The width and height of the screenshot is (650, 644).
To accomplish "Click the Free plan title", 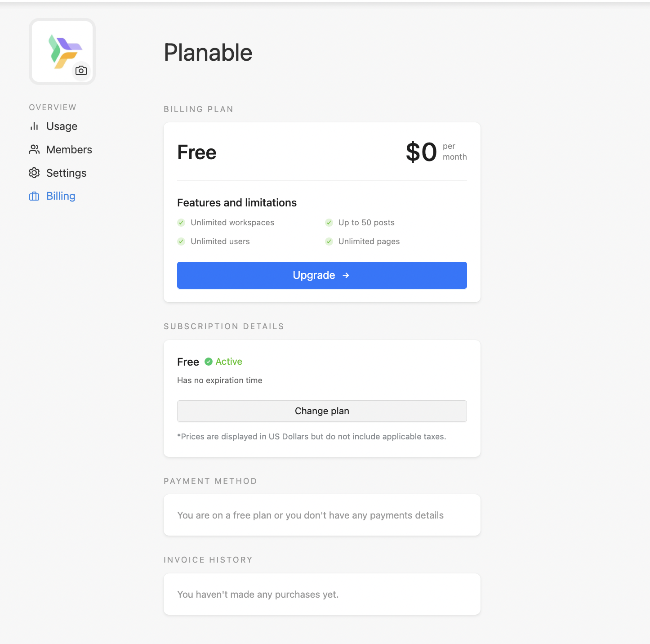I will [x=197, y=152].
